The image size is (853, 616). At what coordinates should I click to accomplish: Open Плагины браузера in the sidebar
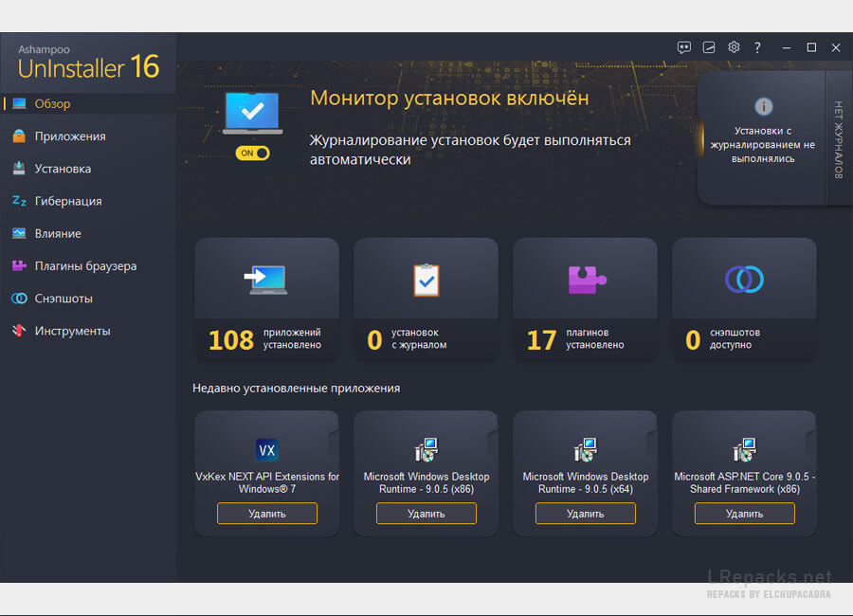pos(85,266)
